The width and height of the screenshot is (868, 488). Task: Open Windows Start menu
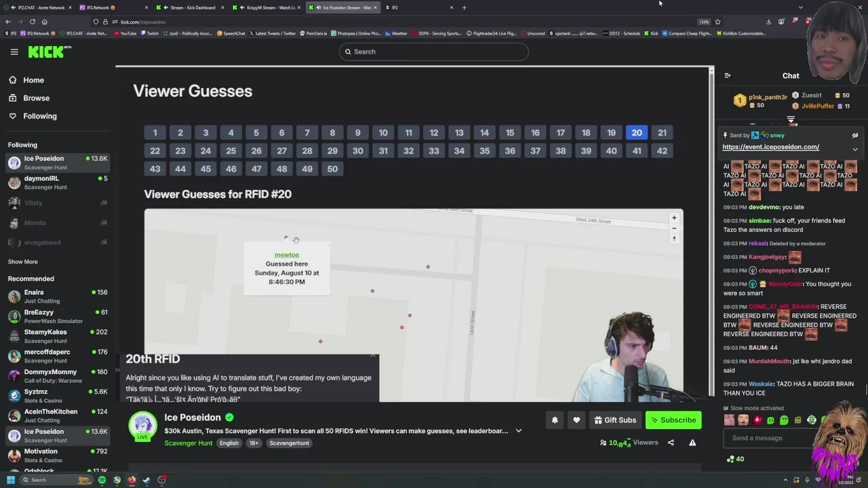click(11, 480)
